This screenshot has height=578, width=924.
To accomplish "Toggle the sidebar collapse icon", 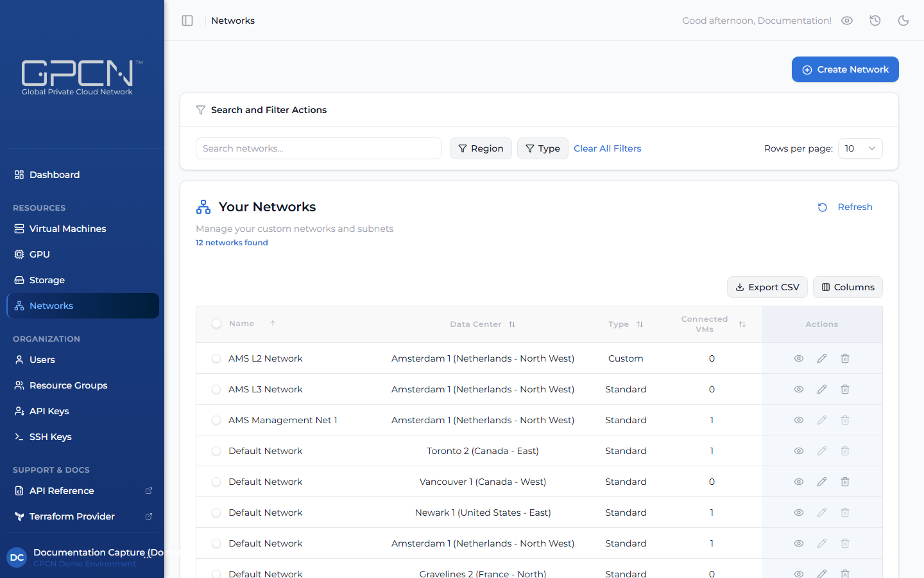I will point(187,21).
